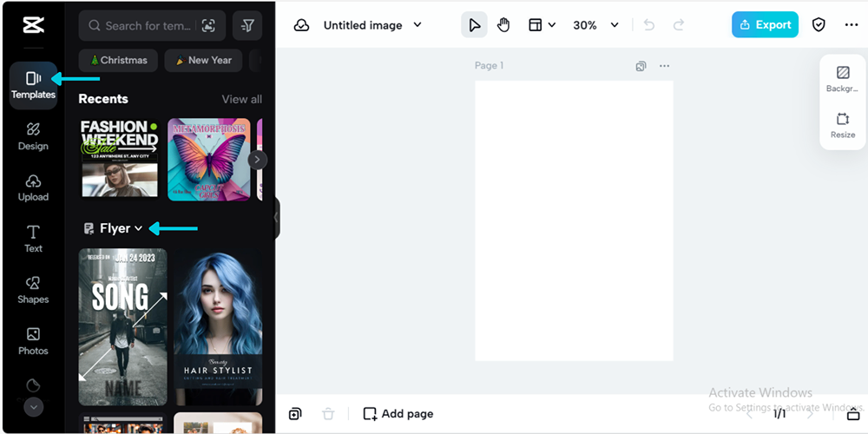This screenshot has height=434, width=868.
Task: Select the Hair Stylist flyer template
Action: (x=218, y=328)
